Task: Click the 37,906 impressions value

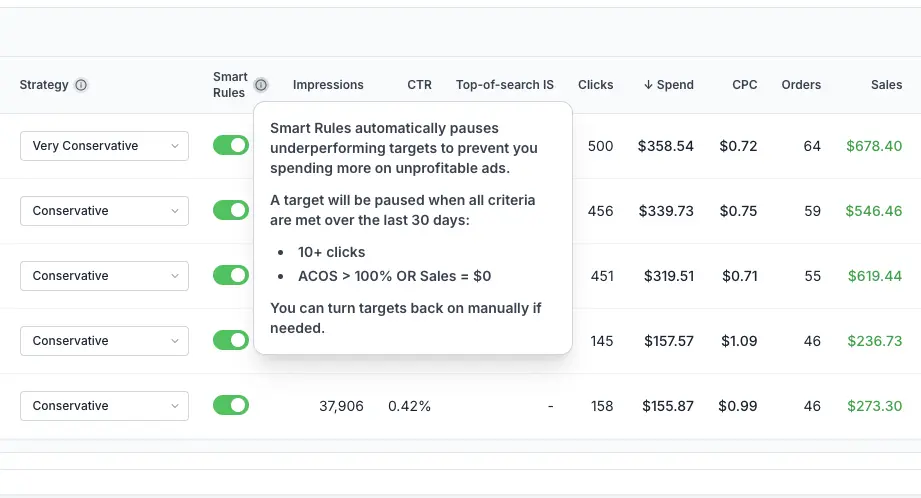Action: pyautogui.click(x=341, y=406)
